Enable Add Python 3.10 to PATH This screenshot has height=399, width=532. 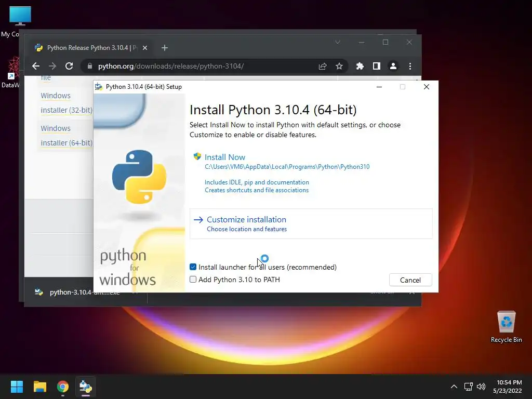(193, 280)
